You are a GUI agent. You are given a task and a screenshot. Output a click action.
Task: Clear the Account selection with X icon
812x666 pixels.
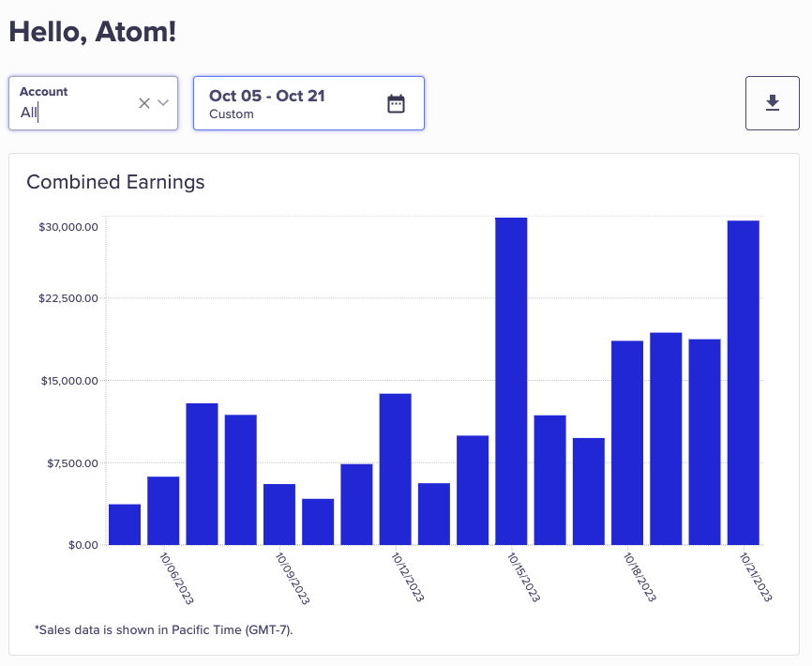(144, 103)
